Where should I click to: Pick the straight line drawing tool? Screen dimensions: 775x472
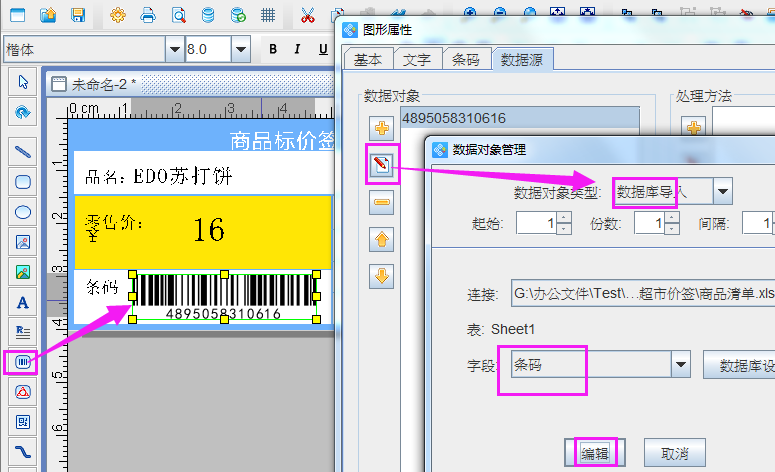pyautogui.click(x=21, y=152)
